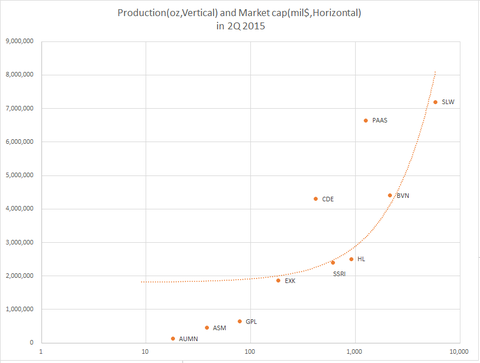The width and height of the screenshot is (480, 363).
Task: Select the AUMN data point
Action: click(x=173, y=339)
